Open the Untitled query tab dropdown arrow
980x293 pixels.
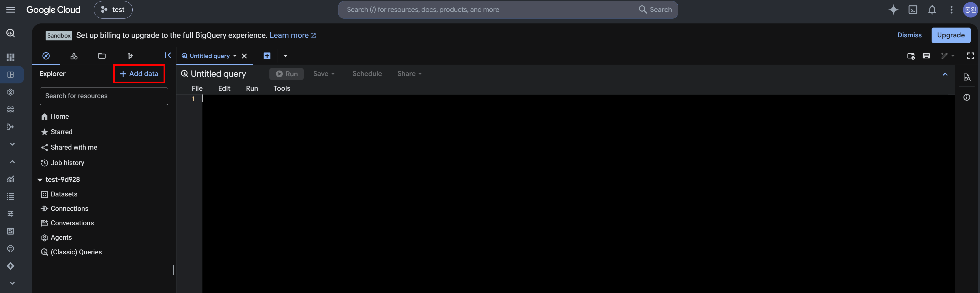coord(235,56)
